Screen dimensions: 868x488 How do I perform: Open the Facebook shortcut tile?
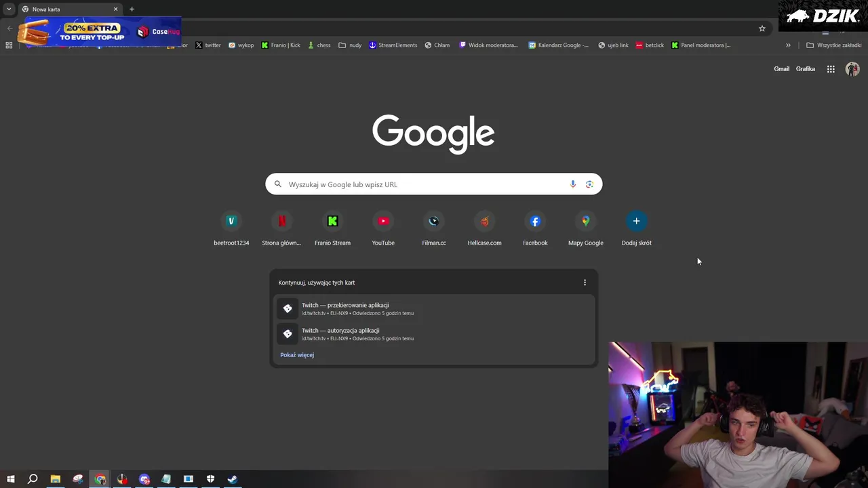click(535, 229)
